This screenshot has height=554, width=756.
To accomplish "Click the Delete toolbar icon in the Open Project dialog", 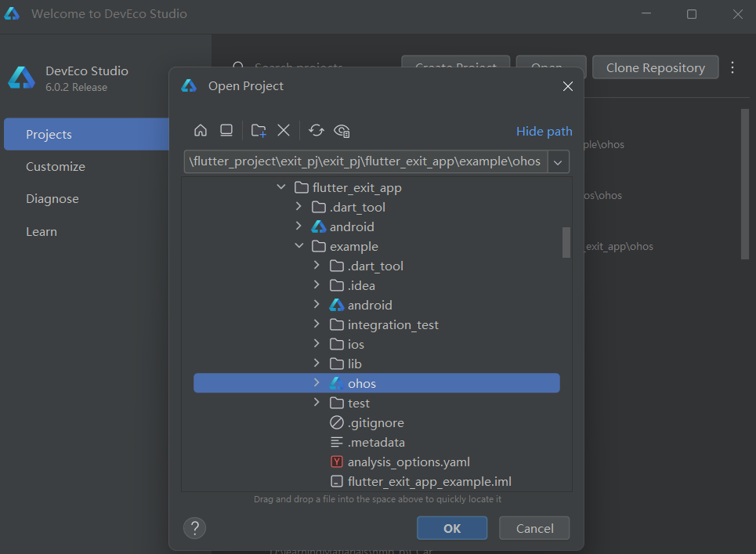I will pos(284,130).
